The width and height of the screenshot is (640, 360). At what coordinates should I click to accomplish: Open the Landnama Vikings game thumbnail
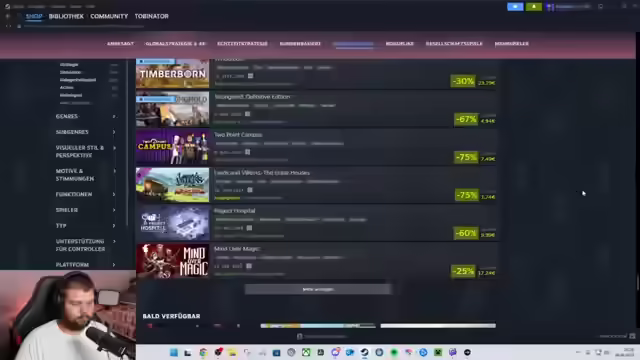172,185
